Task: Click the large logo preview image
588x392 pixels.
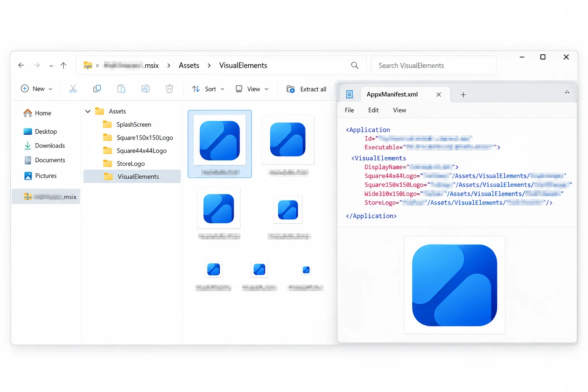Action: coord(455,285)
